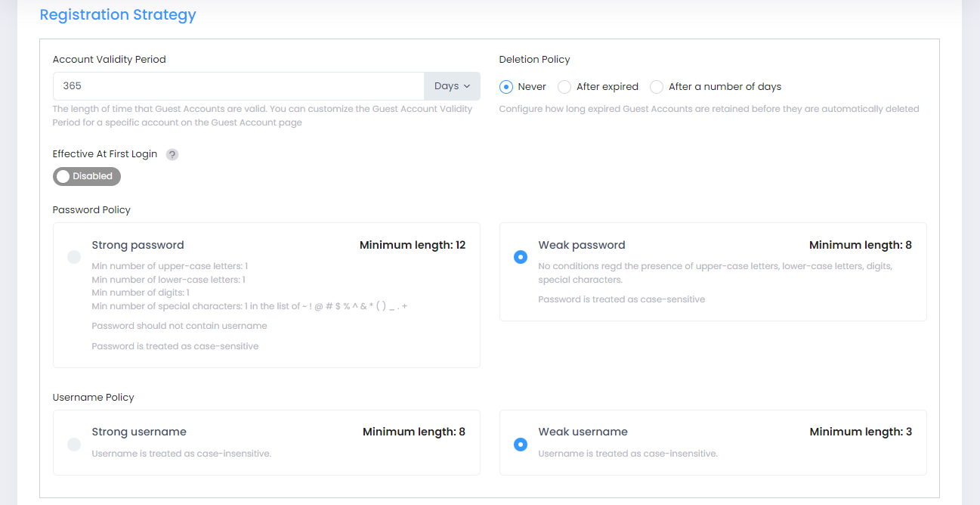Viewport: 980px width, 505px height.
Task: Click the Account Validity Period field showing 365
Action: coord(238,86)
